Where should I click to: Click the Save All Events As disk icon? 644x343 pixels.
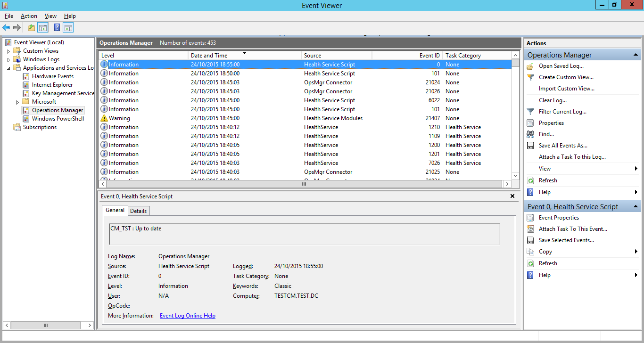point(530,146)
